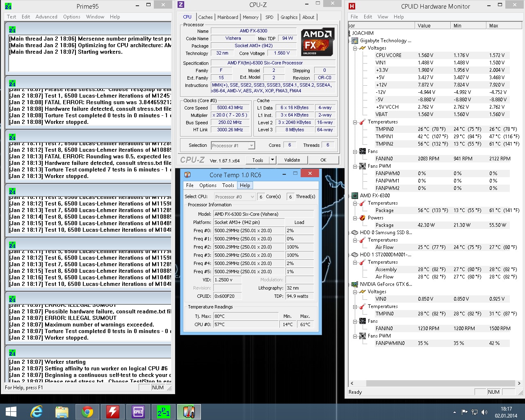Click the AMD FX-6300 chip icon in HWMonitor

[355, 196]
